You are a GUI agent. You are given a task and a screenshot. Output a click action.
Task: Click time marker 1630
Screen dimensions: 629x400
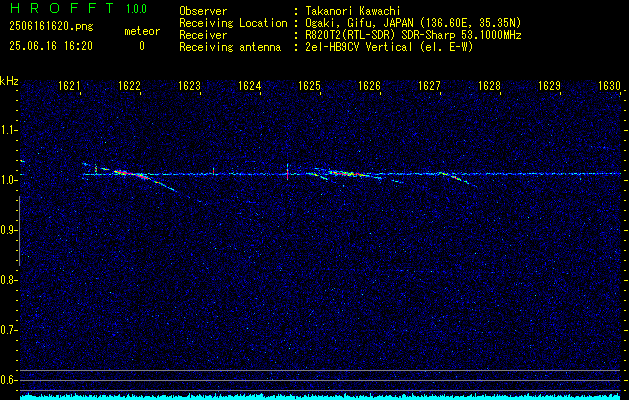point(609,85)
